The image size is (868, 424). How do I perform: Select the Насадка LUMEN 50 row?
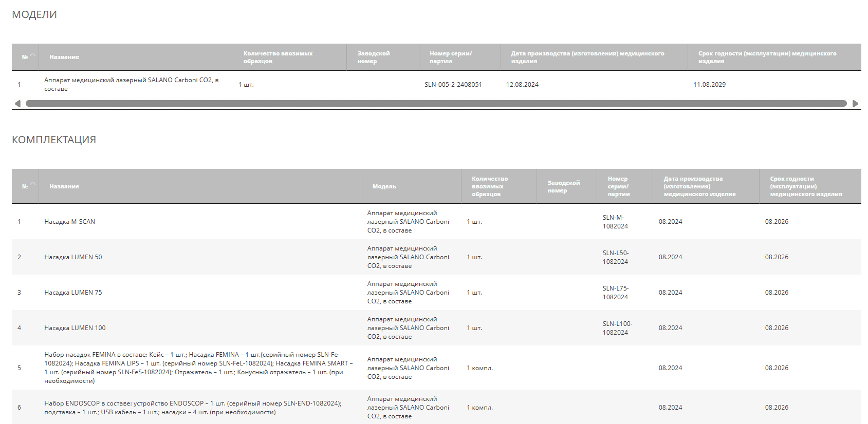73,257
